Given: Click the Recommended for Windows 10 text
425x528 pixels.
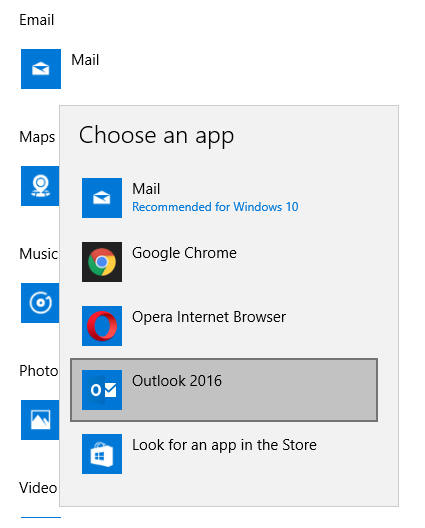Looking at the screenshot, I should coord(215,207).
